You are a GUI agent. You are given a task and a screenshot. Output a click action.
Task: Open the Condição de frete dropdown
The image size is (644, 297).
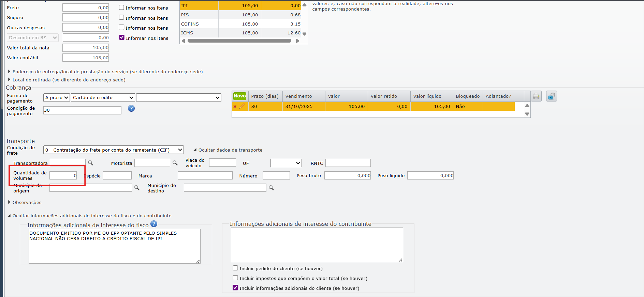point(114,150)
